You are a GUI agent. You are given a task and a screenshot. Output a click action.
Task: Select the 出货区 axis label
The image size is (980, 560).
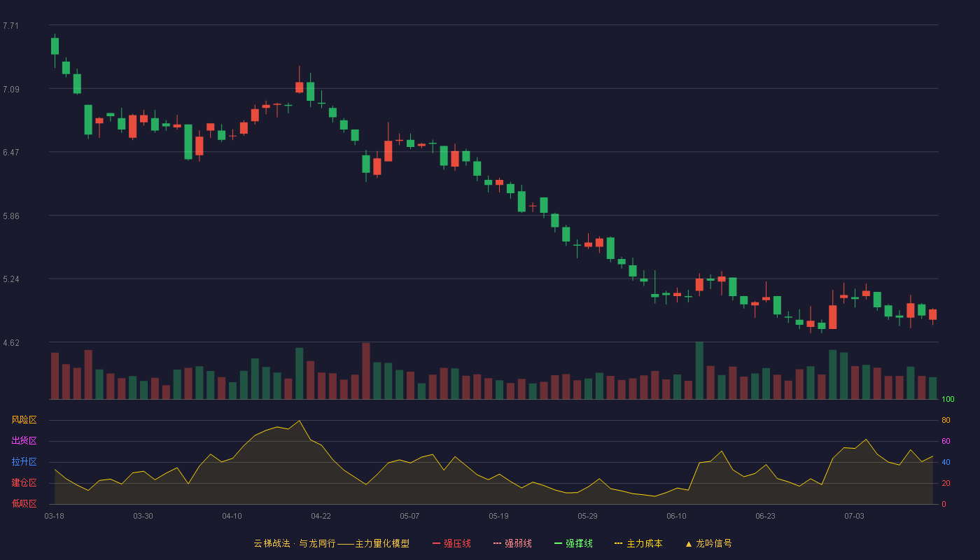coord(24,441)
